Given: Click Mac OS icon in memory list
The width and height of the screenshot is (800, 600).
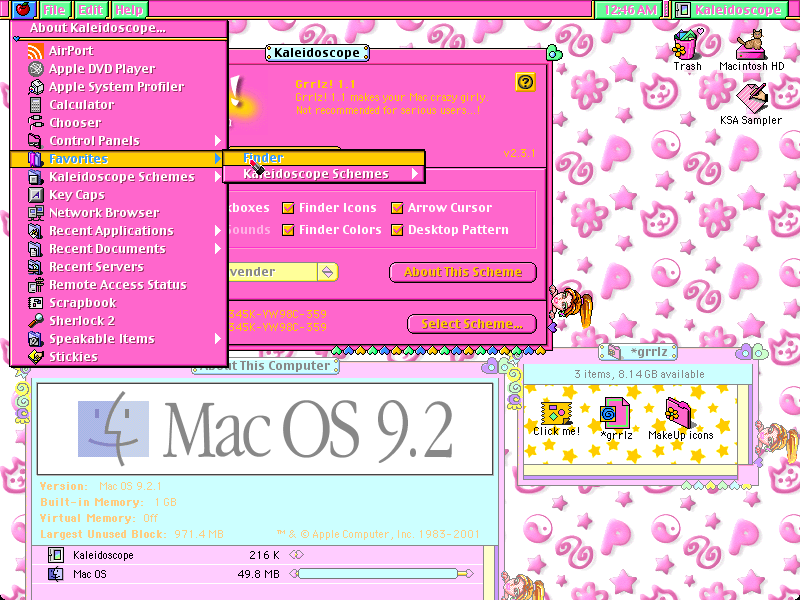Looking at the screenshot, I should point(55,574).
